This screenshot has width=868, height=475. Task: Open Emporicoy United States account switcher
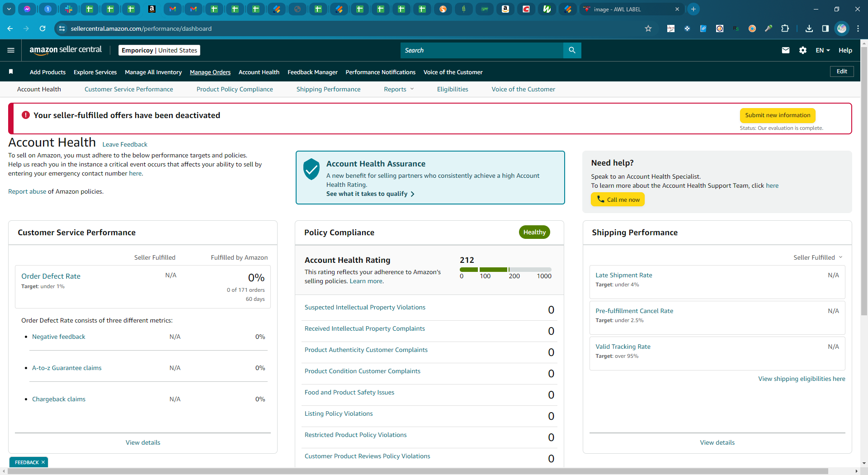click(160, 50)
